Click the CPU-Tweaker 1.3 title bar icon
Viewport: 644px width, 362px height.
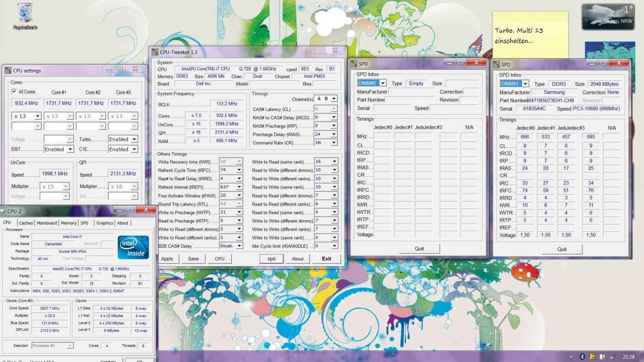(x=155, y=52)
